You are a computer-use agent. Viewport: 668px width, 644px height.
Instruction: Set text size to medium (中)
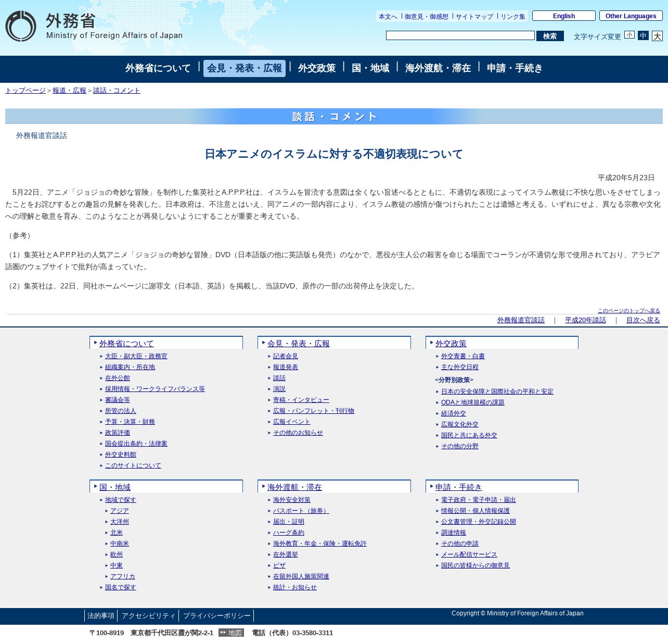643,35
